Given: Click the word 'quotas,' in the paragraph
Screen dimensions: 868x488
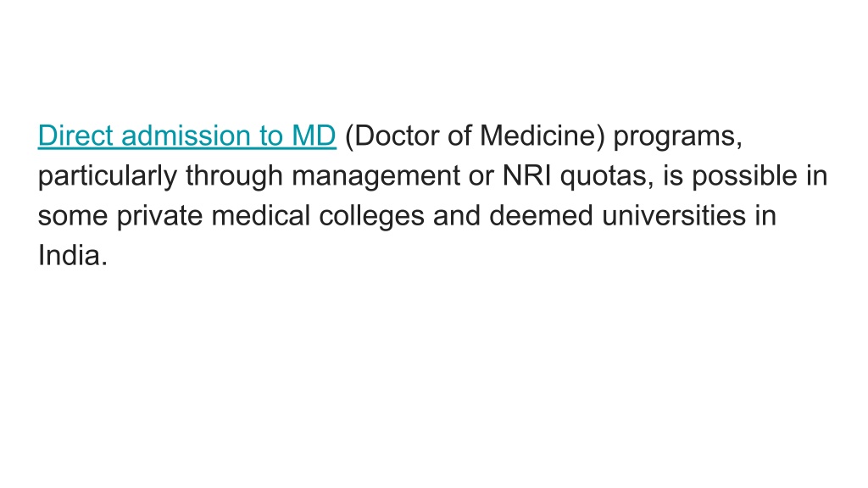Looking at the screenshot, I should click(x=607, y=177).
